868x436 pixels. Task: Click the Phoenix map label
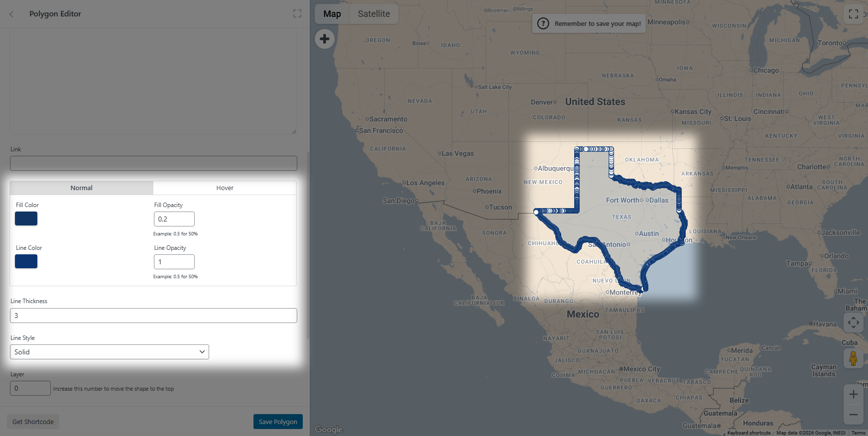click(x=489, y=191)
